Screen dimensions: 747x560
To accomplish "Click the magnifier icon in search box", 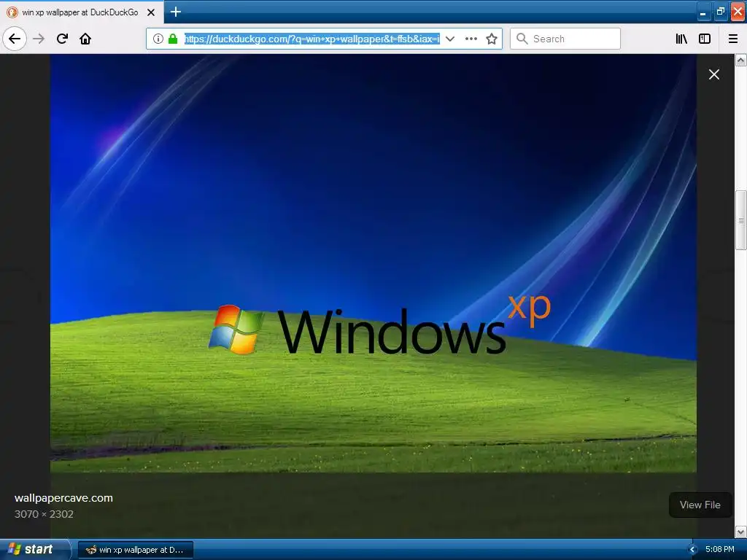I will (x=522, y=39).
